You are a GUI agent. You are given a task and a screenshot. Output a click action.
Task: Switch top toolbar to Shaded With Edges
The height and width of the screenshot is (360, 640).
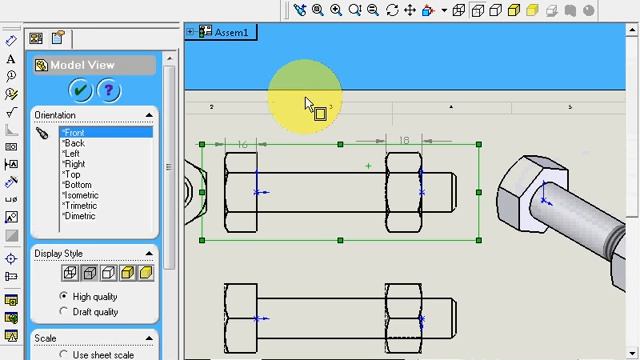[x=514, y=10]
